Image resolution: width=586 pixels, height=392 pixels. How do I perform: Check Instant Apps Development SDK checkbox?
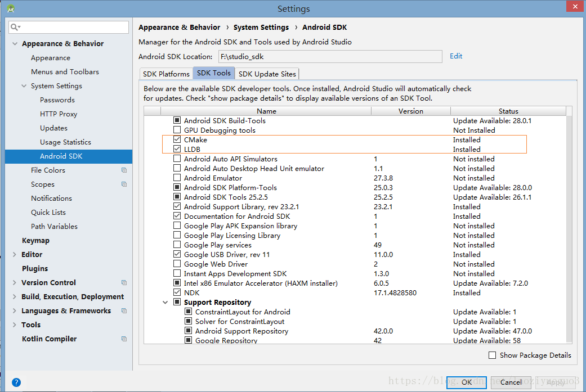tap(177, 273)
